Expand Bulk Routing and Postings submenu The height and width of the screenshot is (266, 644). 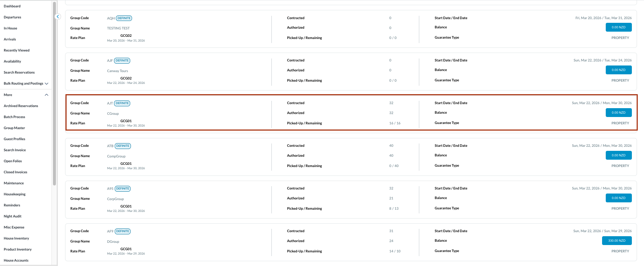tap(46, 84)
